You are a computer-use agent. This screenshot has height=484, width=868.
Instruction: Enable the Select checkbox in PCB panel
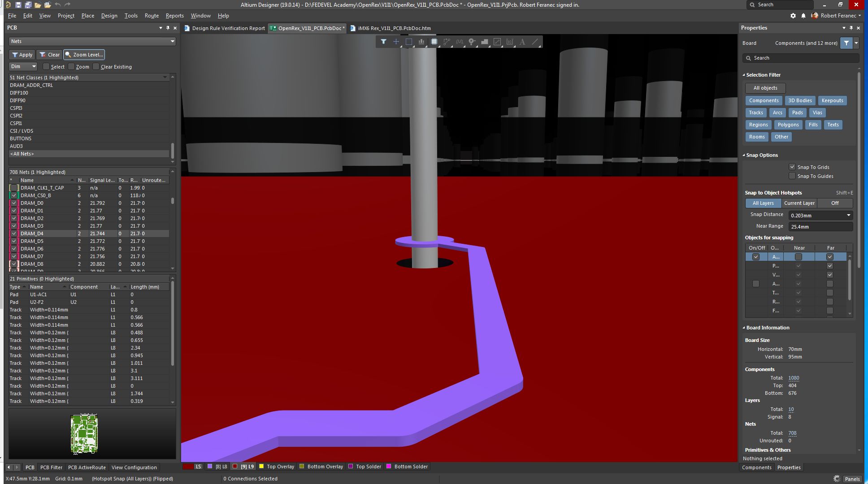click(x=46, y=67)
